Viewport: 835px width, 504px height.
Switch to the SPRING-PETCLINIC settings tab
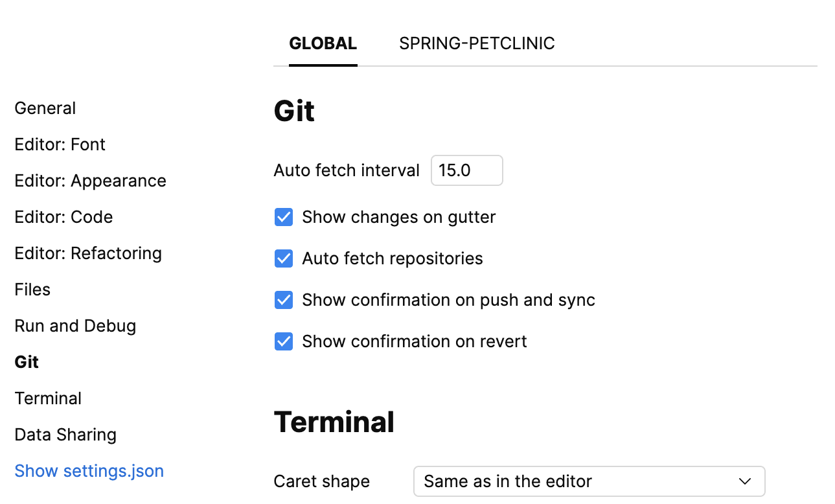pos(477,43)
